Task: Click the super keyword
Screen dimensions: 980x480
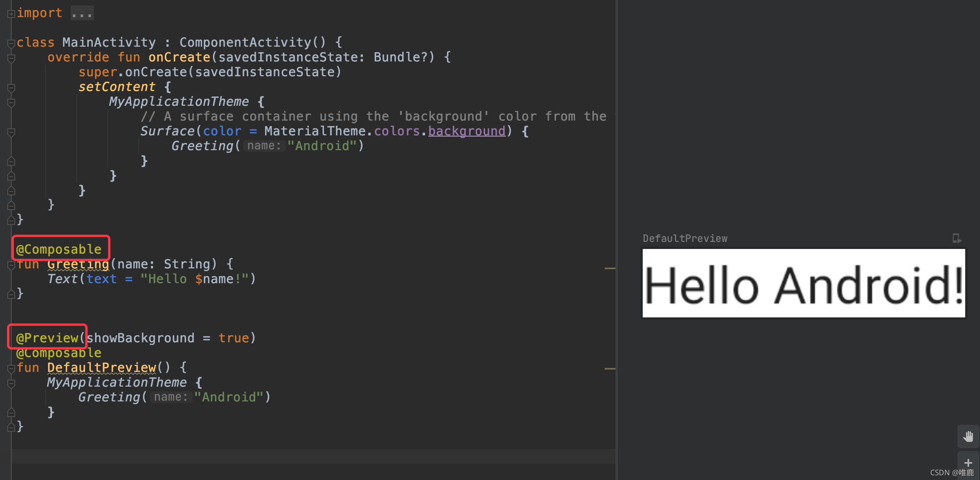Action: [x=98, y=72]
